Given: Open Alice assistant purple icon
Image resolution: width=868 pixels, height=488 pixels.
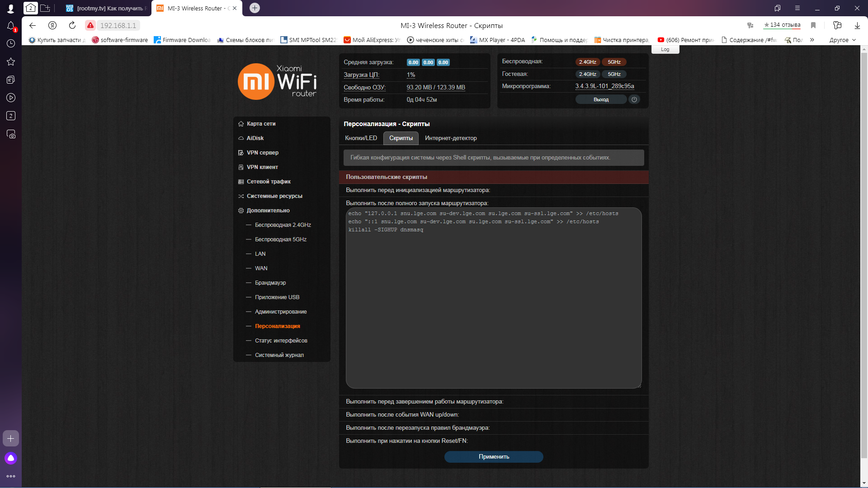Looking at the screenshot, I should [11, 458].
